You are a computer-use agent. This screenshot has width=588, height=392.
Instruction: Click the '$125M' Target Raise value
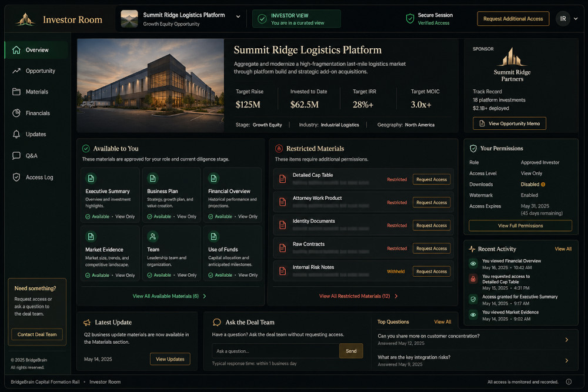click(248, 105)
